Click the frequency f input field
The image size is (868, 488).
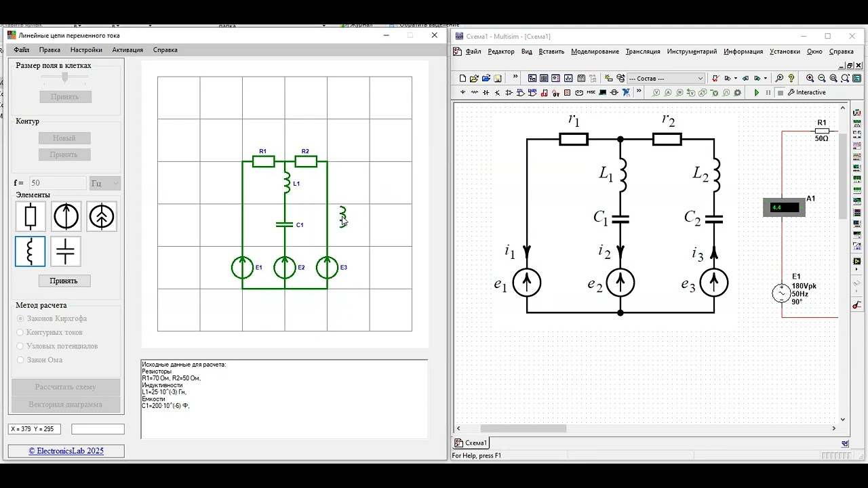click(58, 183)
